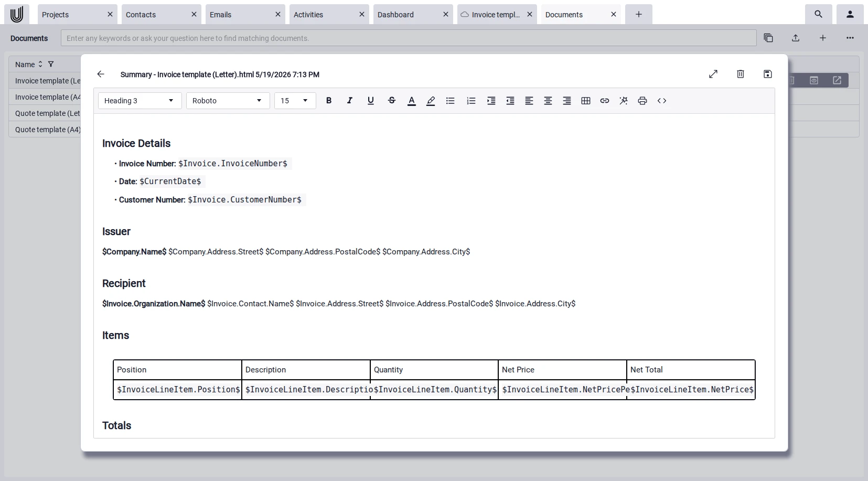Open the user account menu

[x=850, y=15]
